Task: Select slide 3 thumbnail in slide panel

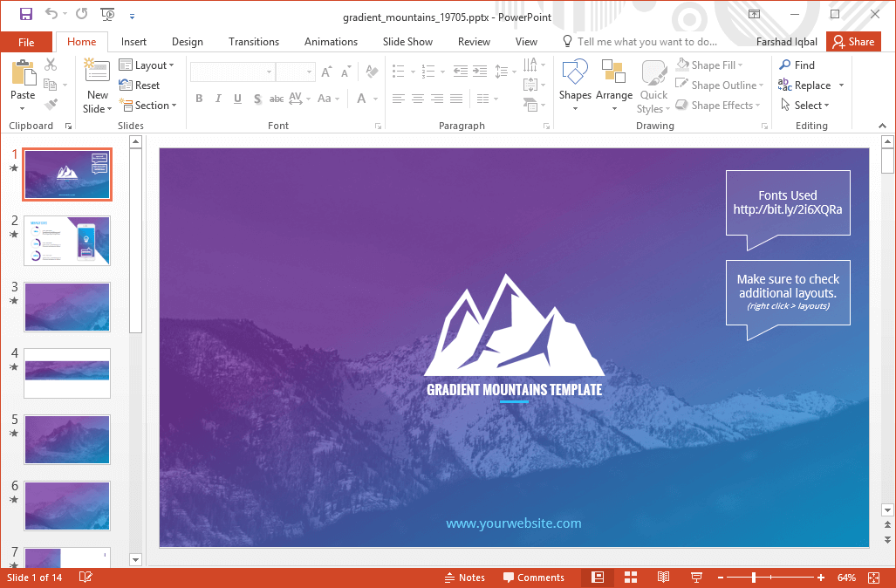Action: [67, 307]
